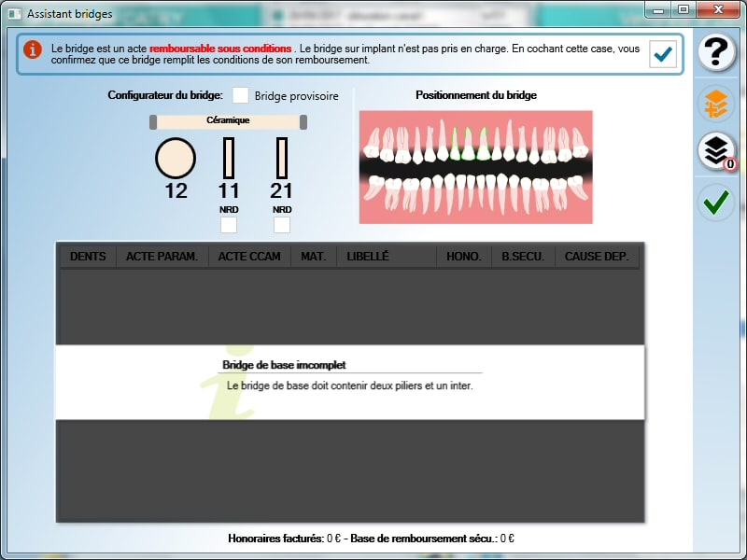Open the black layers icon with 0 badge
The width and height of the screenshot is (747, 560).
(716, 152)
